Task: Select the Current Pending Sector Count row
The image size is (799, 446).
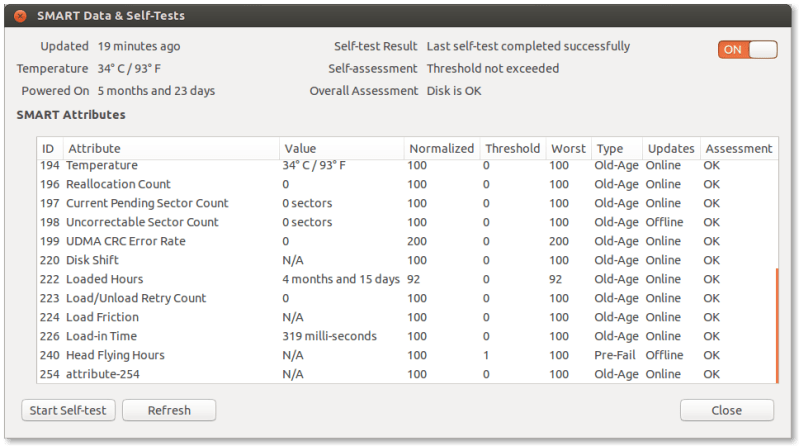Action: tap(407, 203)
